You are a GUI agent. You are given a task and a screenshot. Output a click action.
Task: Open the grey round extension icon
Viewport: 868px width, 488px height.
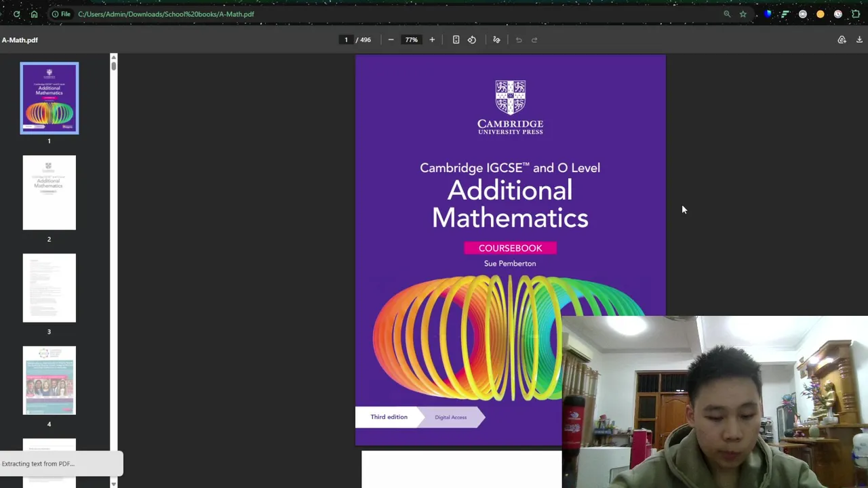[x=803, y=14]
